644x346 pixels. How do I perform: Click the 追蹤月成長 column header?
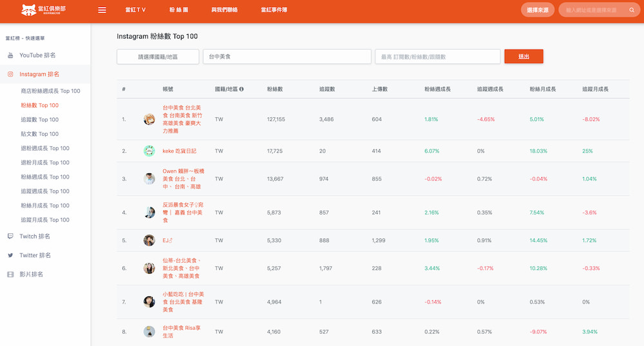click(595, 89)
